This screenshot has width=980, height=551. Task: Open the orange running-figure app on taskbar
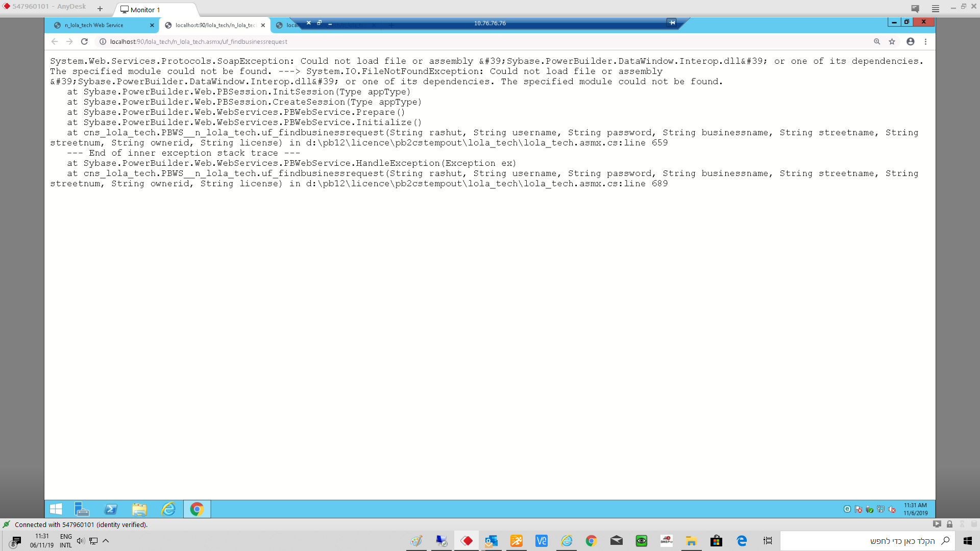[x=517, y=541]
